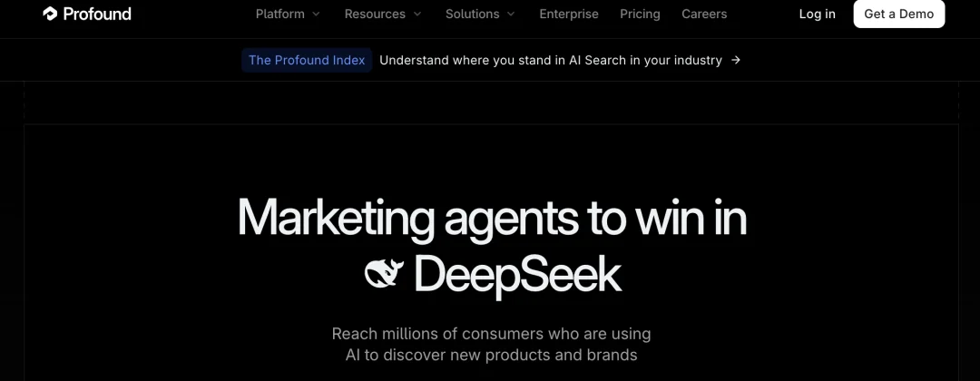Open the Platform navigation menu

(x=288, y=14)
